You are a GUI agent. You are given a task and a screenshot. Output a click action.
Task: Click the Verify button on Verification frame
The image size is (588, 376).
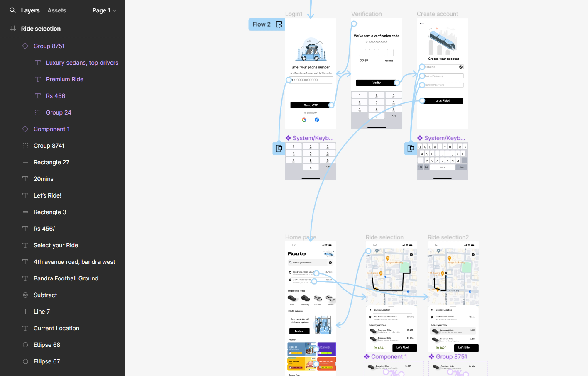tap(376, 83)
